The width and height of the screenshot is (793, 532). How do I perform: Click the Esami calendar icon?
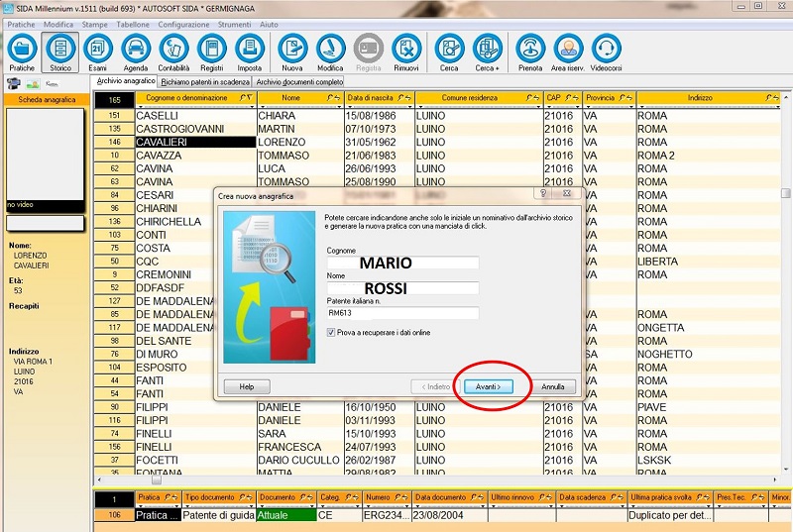coord(97,50)
